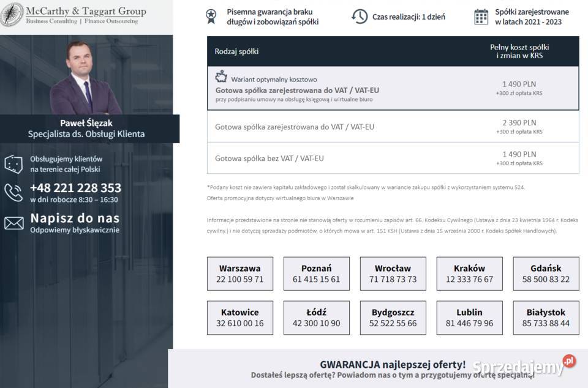The image size is (588, 388).
Task: Click the envelope icon near Napisz do nas
Action: point(13,223)
